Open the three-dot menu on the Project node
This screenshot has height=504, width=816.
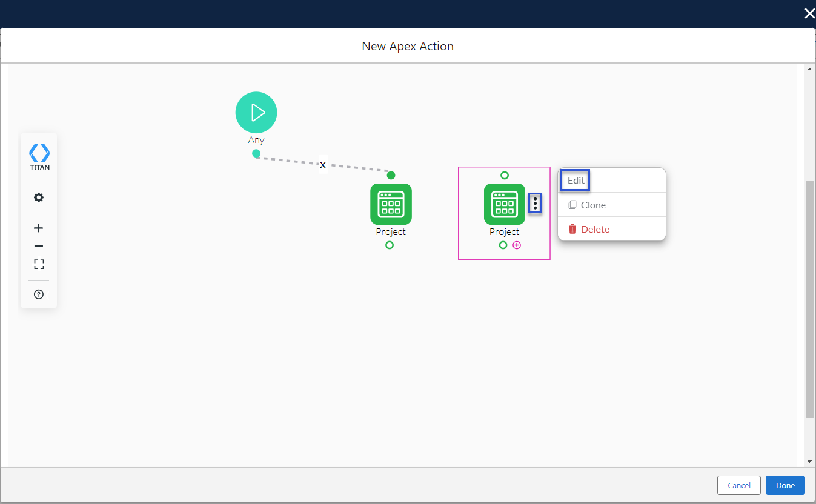535,204
